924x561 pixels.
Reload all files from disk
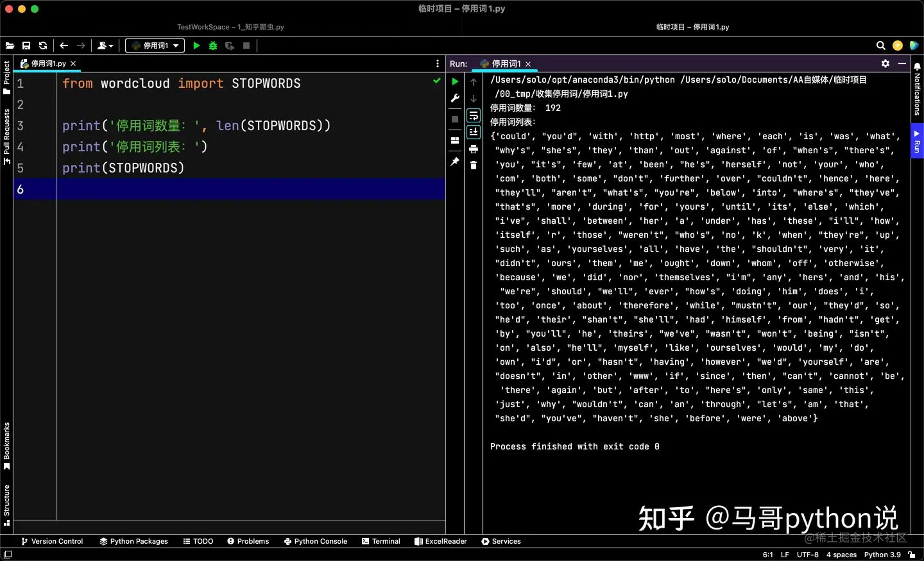tap(43, 46)
